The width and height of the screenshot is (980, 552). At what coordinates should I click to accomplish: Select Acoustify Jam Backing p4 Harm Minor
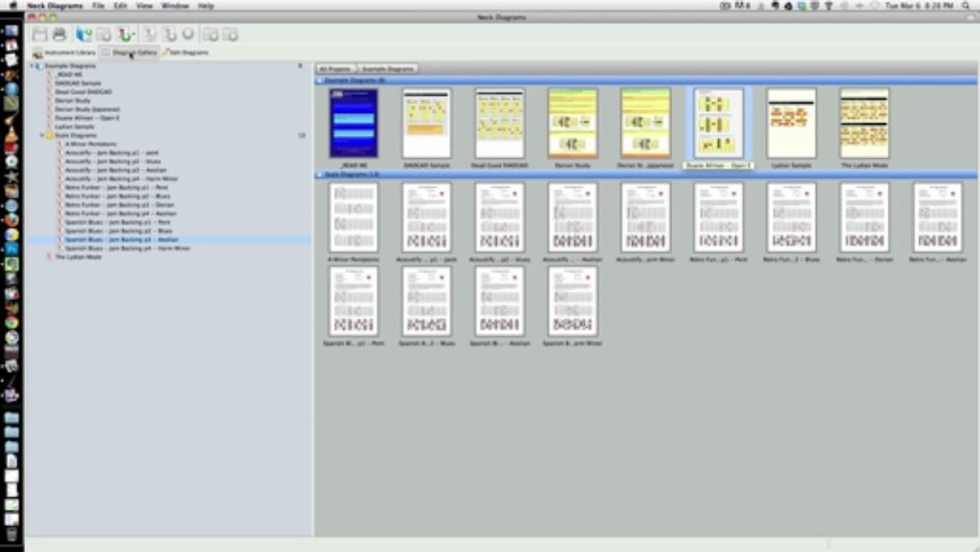point(121,179)
